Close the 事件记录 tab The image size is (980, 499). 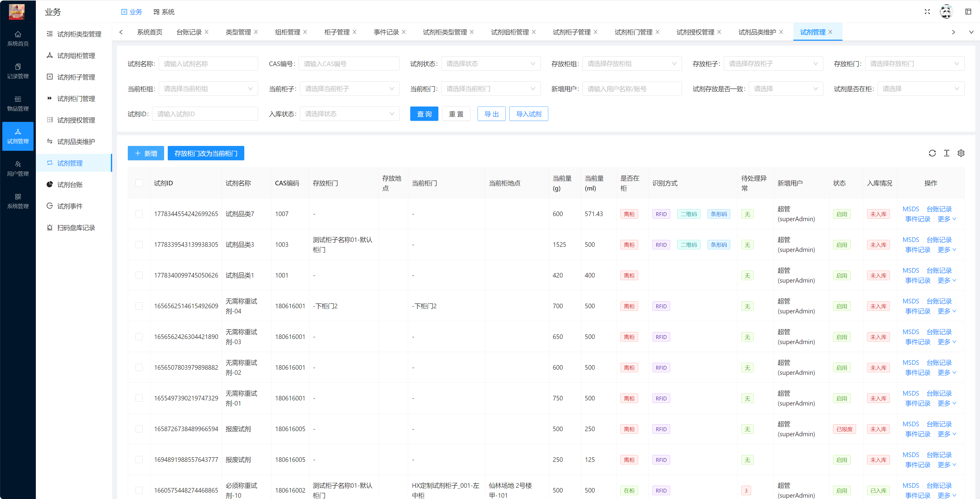point(404,32)
